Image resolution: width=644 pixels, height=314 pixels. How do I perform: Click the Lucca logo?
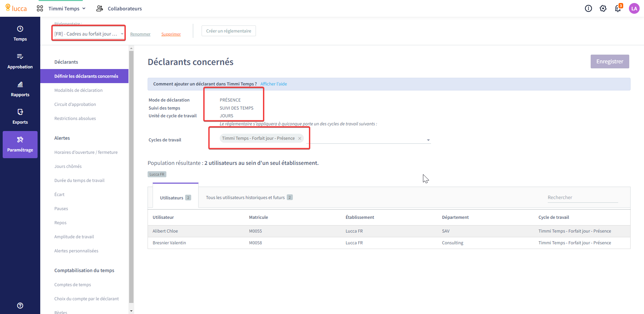pos(16,8)
